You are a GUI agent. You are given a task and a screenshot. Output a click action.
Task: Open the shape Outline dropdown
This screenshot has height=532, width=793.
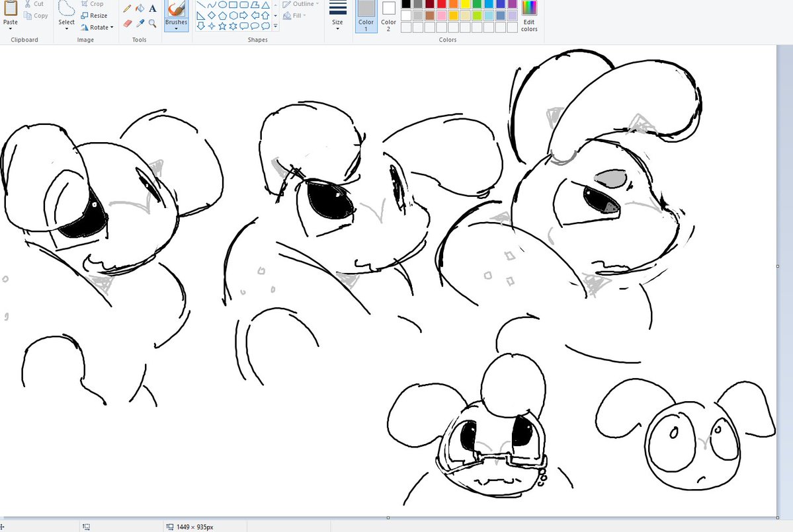(301, 4)
